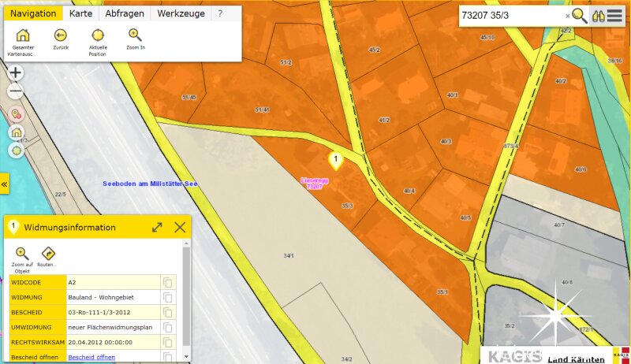Image resolution: width=631 pixels, height=364 pixels.
Task: Maximize the Widmungsinformation panel
Action: [157, 228]
